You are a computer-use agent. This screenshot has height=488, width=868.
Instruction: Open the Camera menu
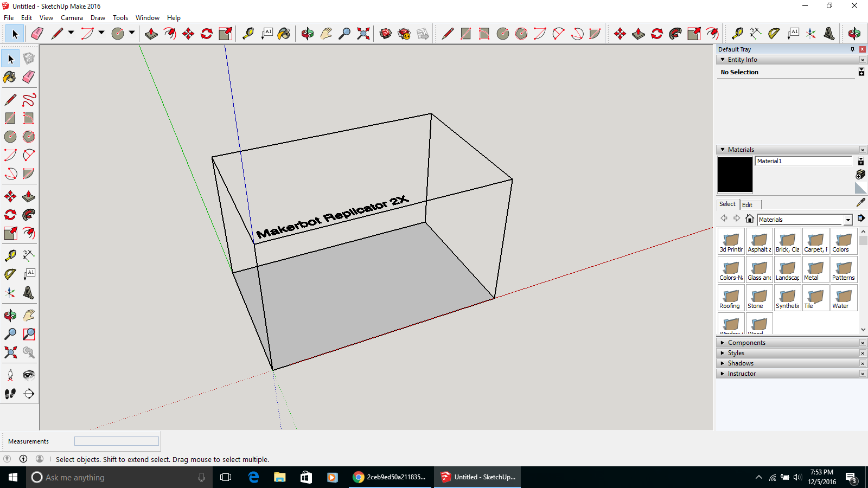72,18
